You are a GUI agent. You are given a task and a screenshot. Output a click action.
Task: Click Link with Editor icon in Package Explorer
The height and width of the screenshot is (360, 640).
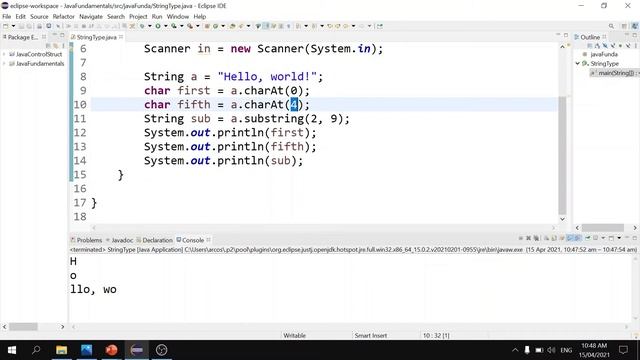[56, 46]
